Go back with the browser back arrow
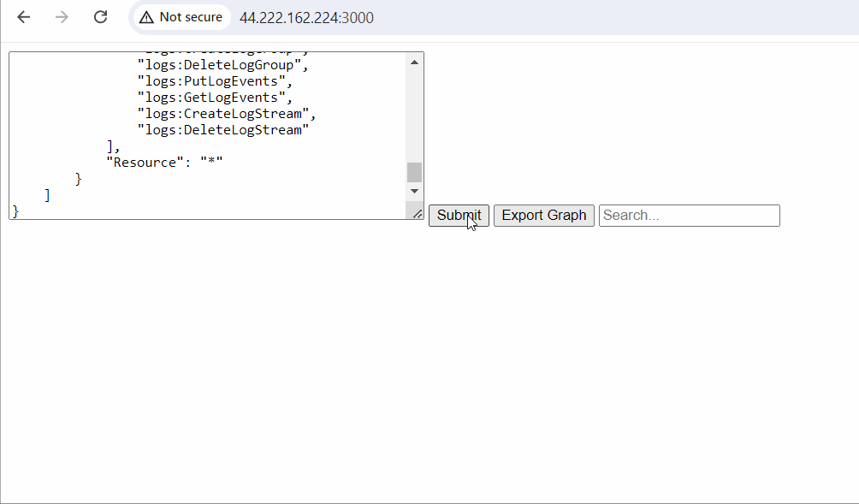Screen dimensions: 859x504 click(x=24, y=17)
